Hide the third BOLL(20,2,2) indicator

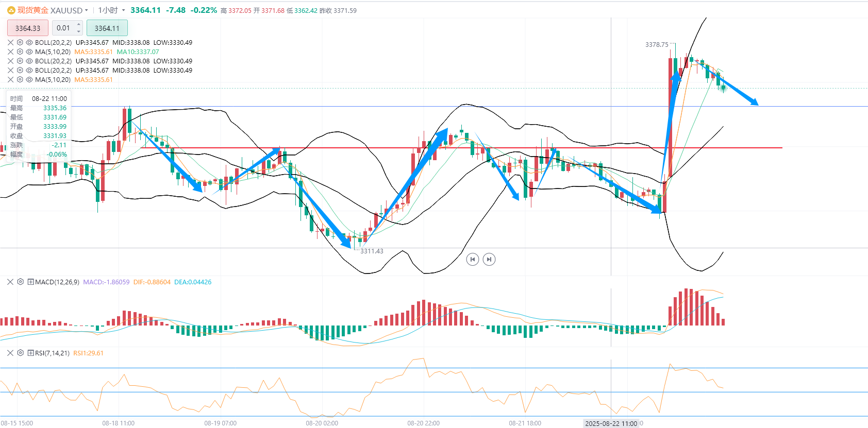(x=29, y=70)
